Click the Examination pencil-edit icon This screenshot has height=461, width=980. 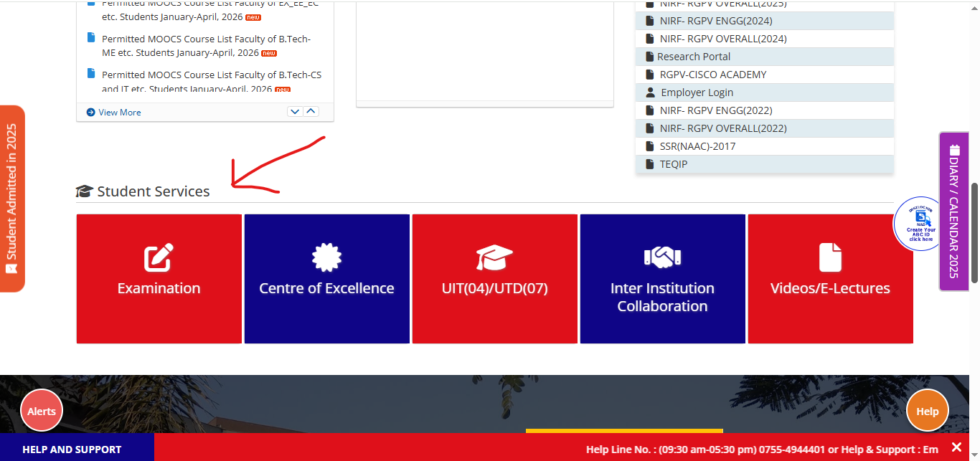pyautogui.click(x=159, y=257)
